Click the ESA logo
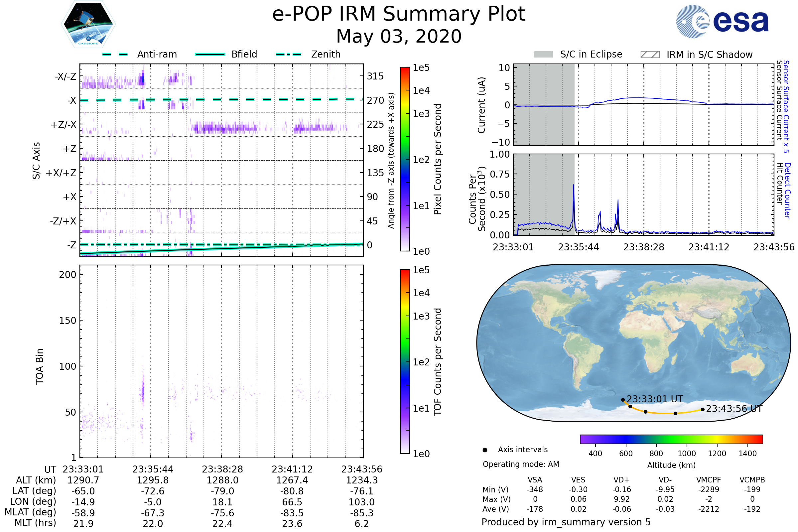 tap(723, 22)
